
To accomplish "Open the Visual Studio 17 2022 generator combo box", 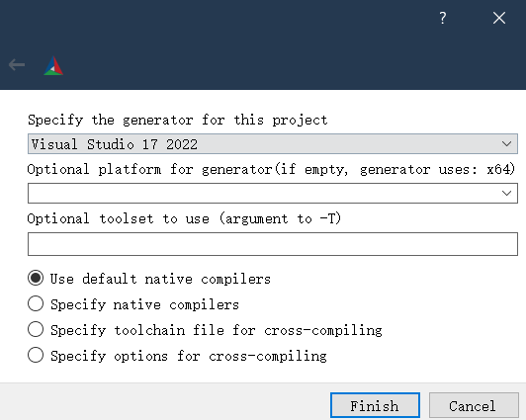I will [273, 144].
